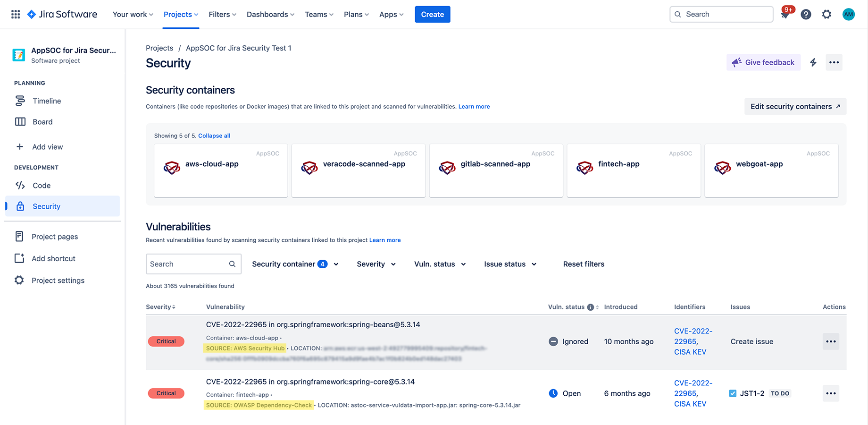The height and width of the screenshot is (425, 868).
Task: Click Add view in the sidebar
Action: tap(62, 147)
